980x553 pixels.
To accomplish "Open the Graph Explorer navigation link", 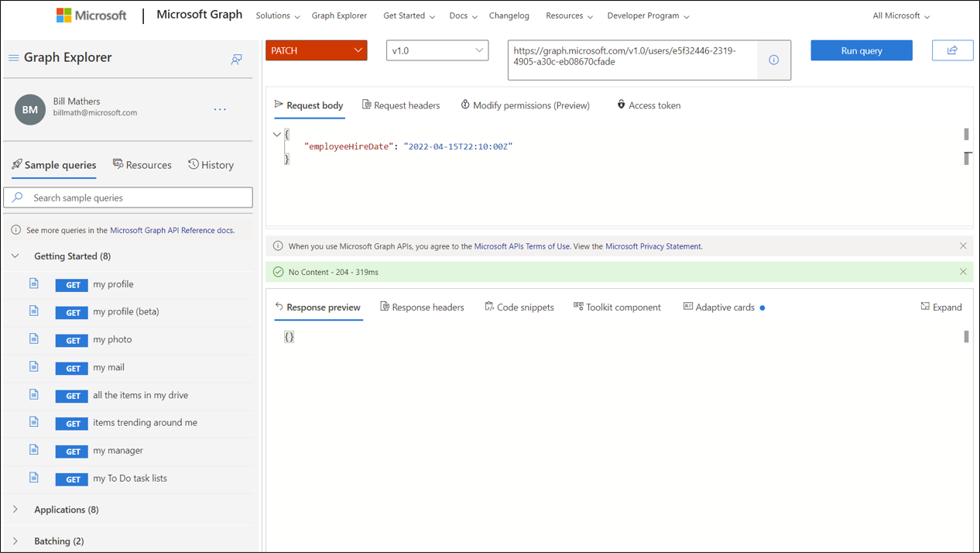I will point(339,15).
